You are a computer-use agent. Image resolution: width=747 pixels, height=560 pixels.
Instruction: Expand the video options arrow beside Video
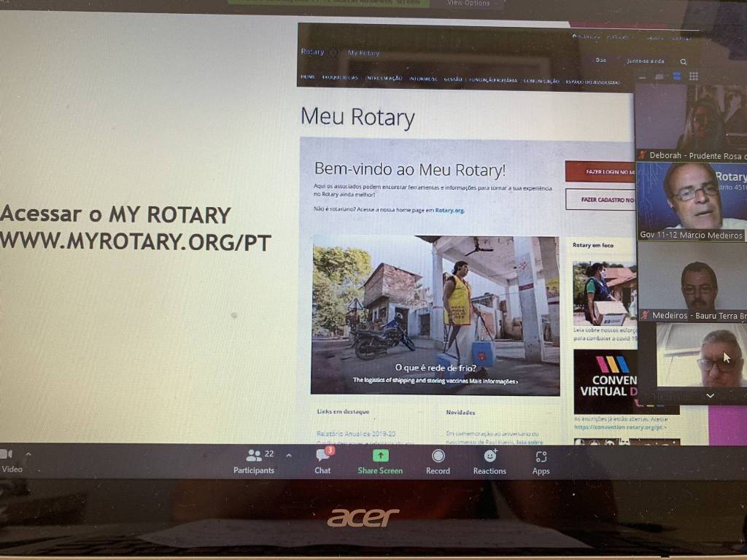click(28, 454)
